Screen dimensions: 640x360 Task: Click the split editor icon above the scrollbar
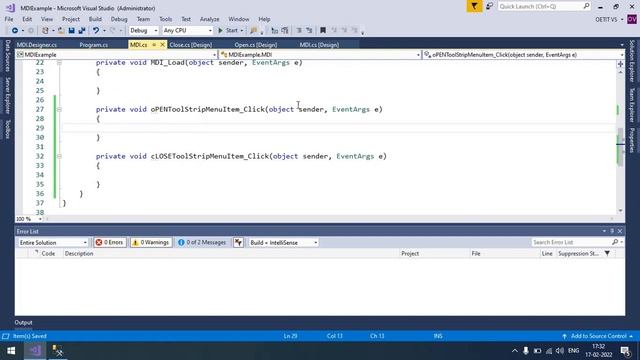(x=620, y=64)
